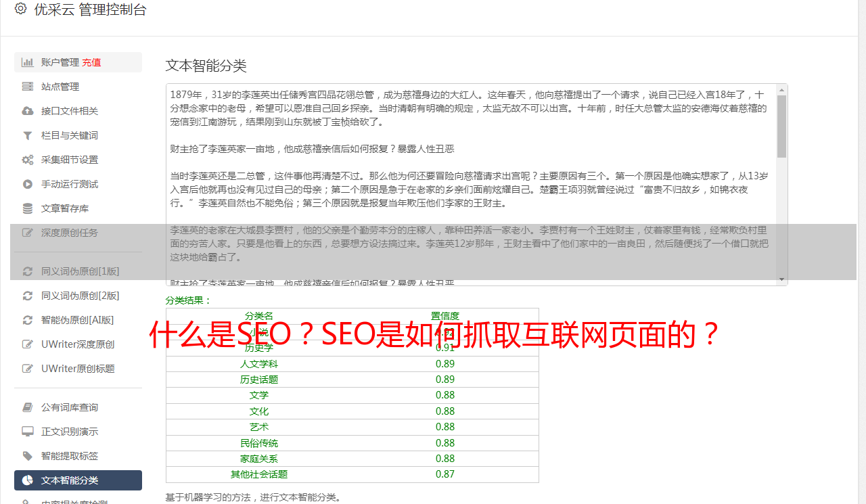Screen dimensions: 866x504
Task: Click the 人文学科 category cell
Action: (x=259, y=364)
